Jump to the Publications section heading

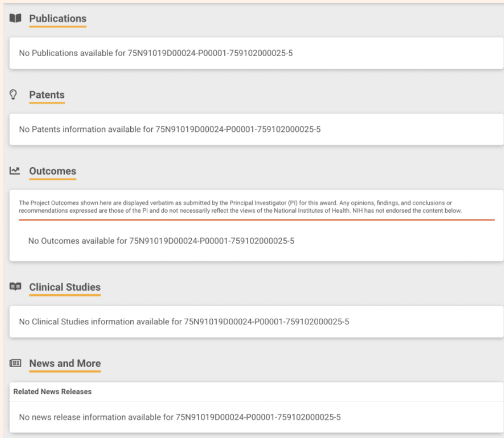point(58,19)
